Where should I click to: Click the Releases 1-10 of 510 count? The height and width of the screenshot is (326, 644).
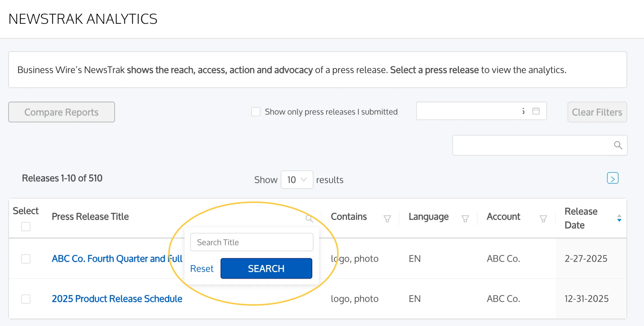point(62,178)
